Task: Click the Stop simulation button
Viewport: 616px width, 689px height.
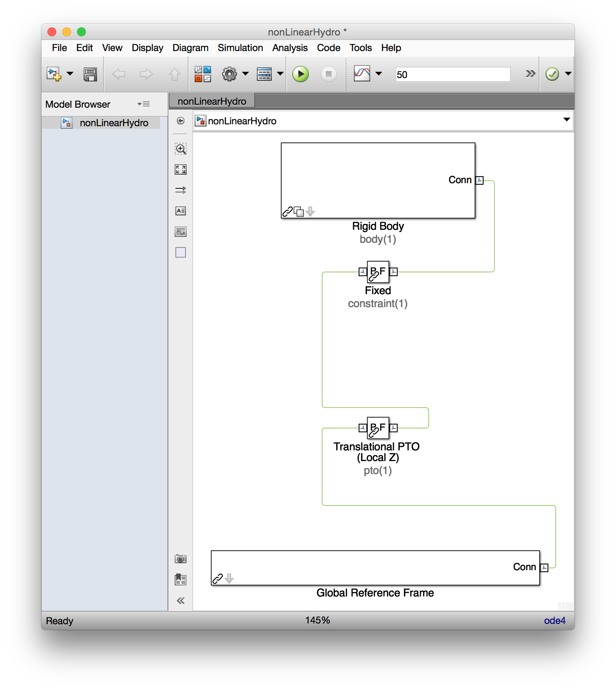Action: click(x=328, y=74)
